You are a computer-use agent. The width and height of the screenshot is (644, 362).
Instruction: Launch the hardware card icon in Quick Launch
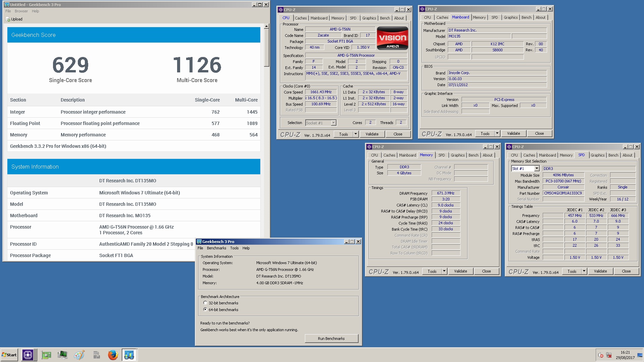[46, 355]
